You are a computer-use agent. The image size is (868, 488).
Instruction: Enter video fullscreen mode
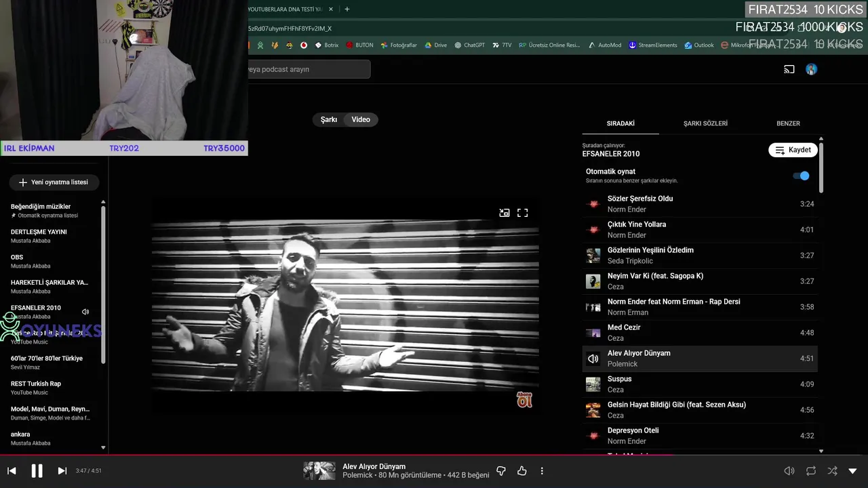pos(522,213)
